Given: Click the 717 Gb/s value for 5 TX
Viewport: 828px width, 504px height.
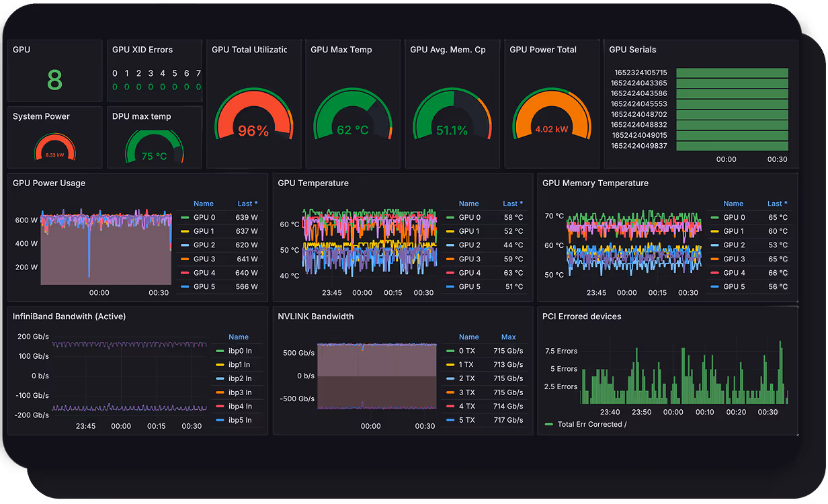Looking at the screenshot, I should [508, 420].
